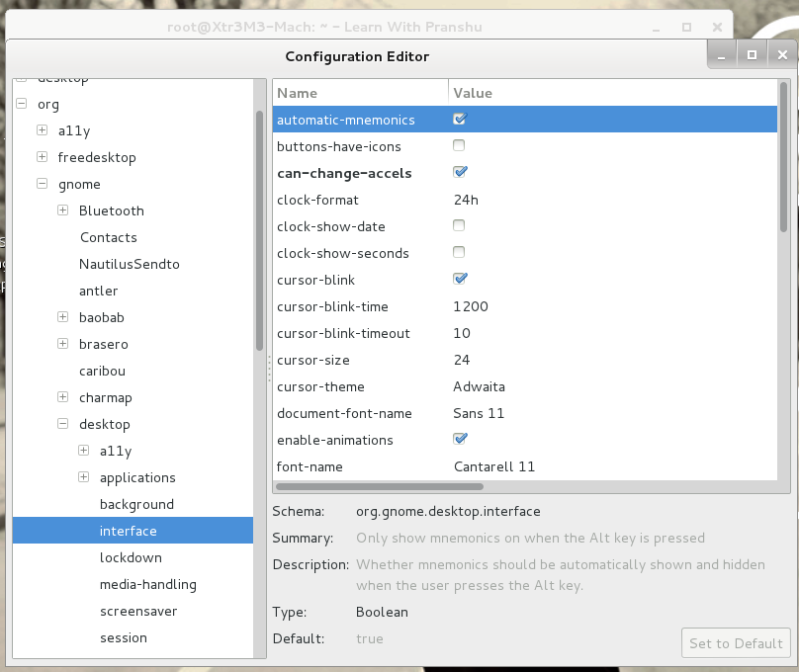Click the Set to Default button
Viewport: 799px width, 672px height.
736,642
